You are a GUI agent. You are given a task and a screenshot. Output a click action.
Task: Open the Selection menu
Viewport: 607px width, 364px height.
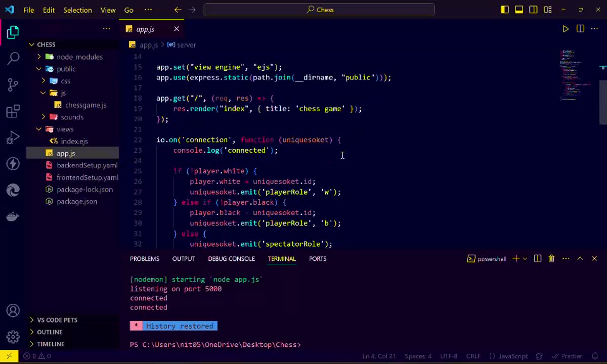tap(77, 10)
